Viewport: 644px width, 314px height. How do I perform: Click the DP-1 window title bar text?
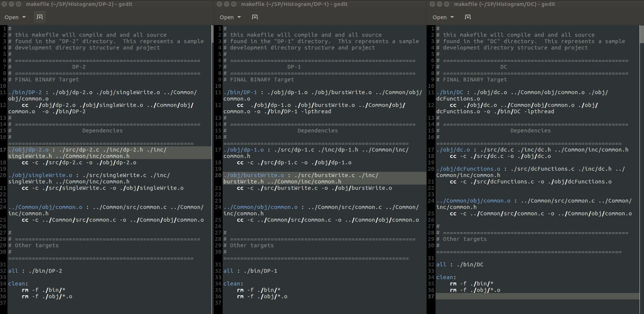tap(294, 4)
